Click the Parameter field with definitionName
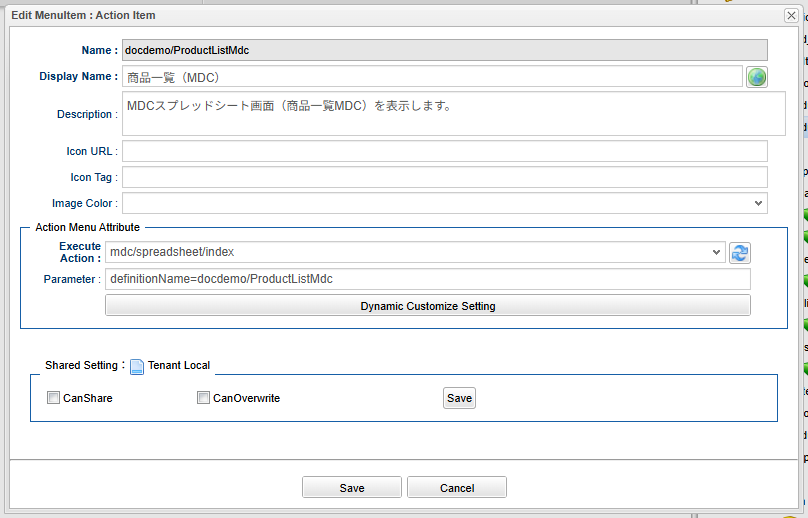This screenshot has width=808, height=518. pyautogui.click(x=428, y=279)
